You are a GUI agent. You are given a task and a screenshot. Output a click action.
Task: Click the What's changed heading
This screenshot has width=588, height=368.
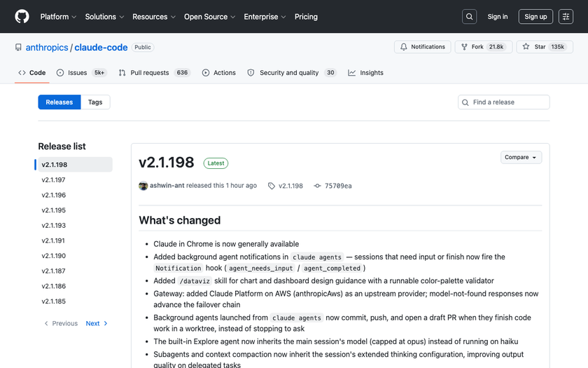click(x=180, y=220)
